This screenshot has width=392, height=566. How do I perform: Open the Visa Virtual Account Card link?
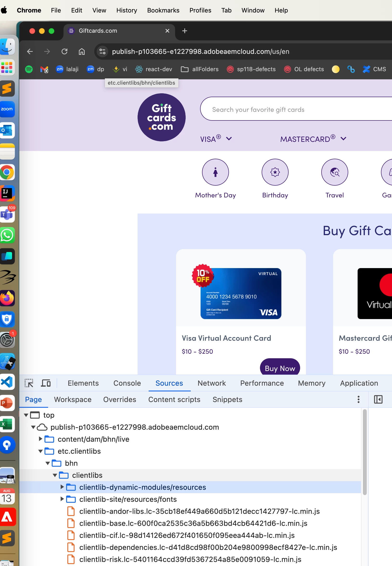pos(226,338)
